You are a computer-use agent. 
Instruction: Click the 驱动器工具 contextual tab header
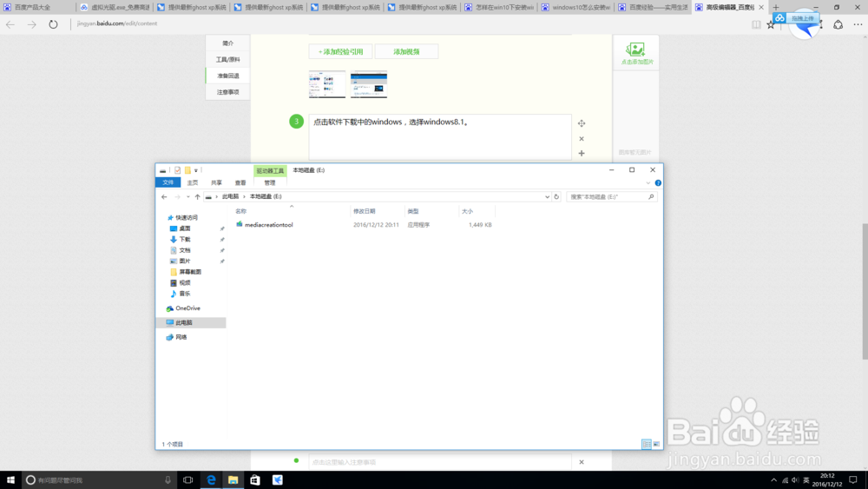(270, 170)
